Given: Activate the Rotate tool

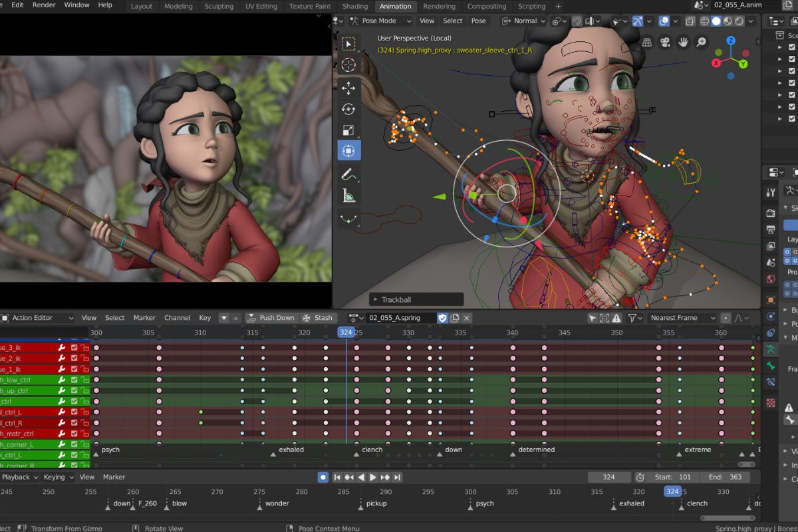Looking at the screenshot, I should [348, 109].
